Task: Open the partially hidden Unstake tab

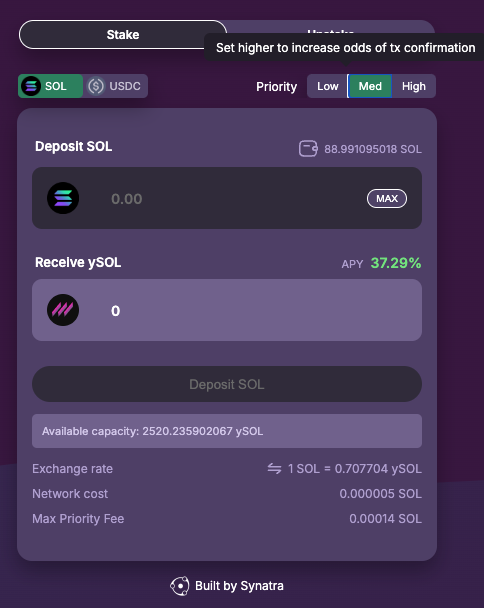Action: 330,29
